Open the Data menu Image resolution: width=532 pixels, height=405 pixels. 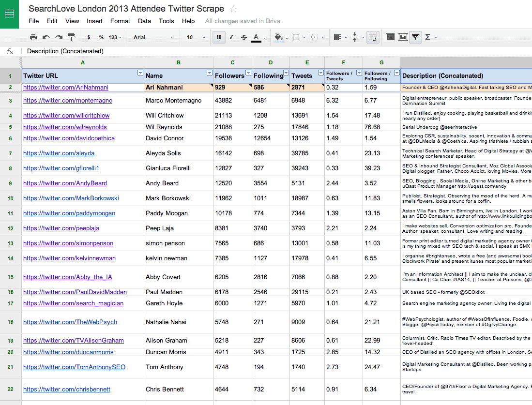tap(144, 21)
